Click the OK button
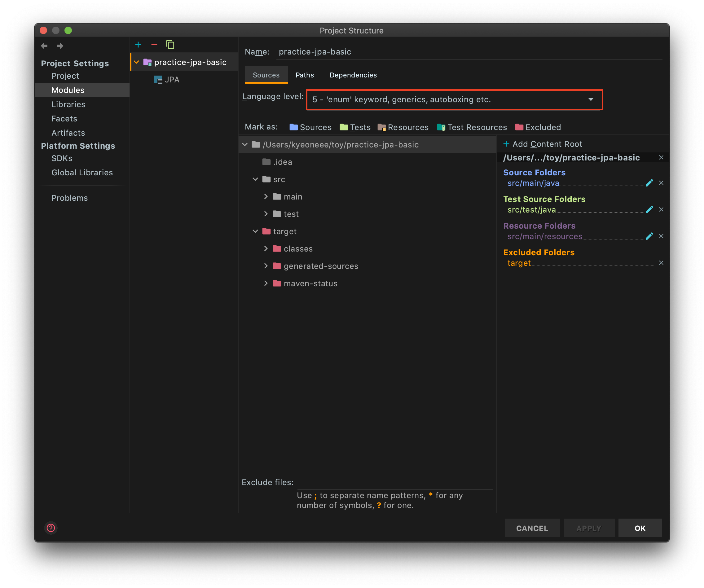This screenshot has height=588, width=704. coord(640,528)
